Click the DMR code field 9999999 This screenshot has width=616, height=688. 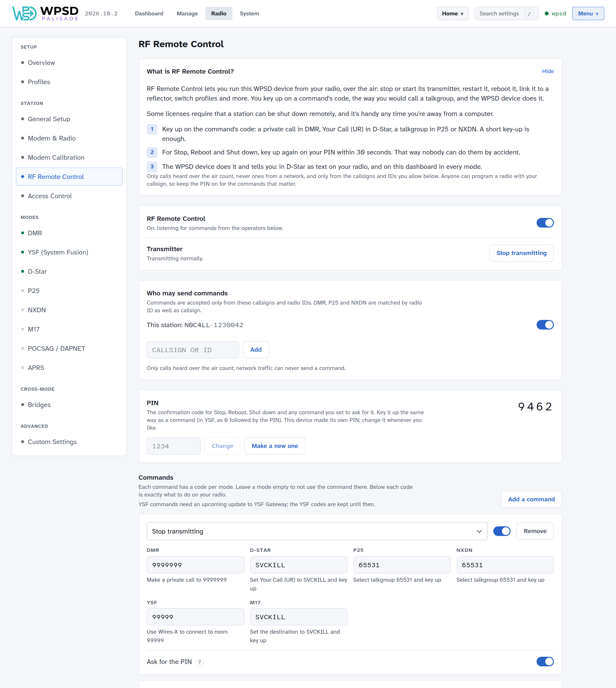(195, 565)
